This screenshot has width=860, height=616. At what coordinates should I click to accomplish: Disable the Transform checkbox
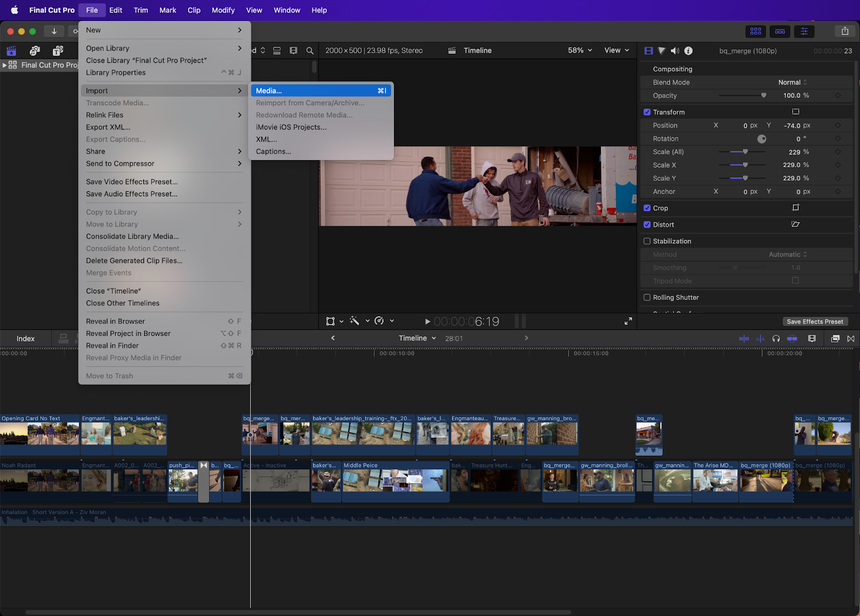pyautogui.click(x=647, y=112)
